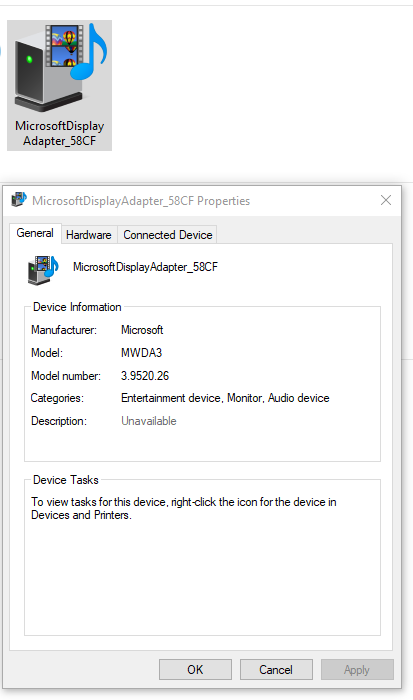Click the Description value Unavailable
Image resolution: width=413 pixels, height=700 pixels.
tap(149, 421)
